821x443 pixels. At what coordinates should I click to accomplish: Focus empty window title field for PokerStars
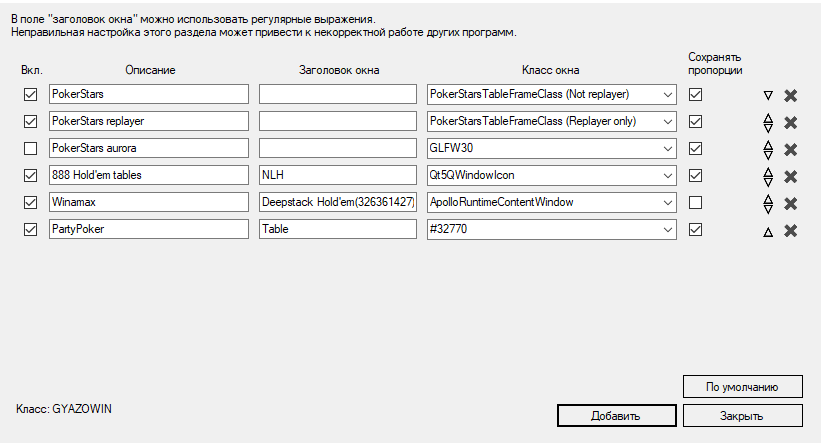tap(338, 94)
